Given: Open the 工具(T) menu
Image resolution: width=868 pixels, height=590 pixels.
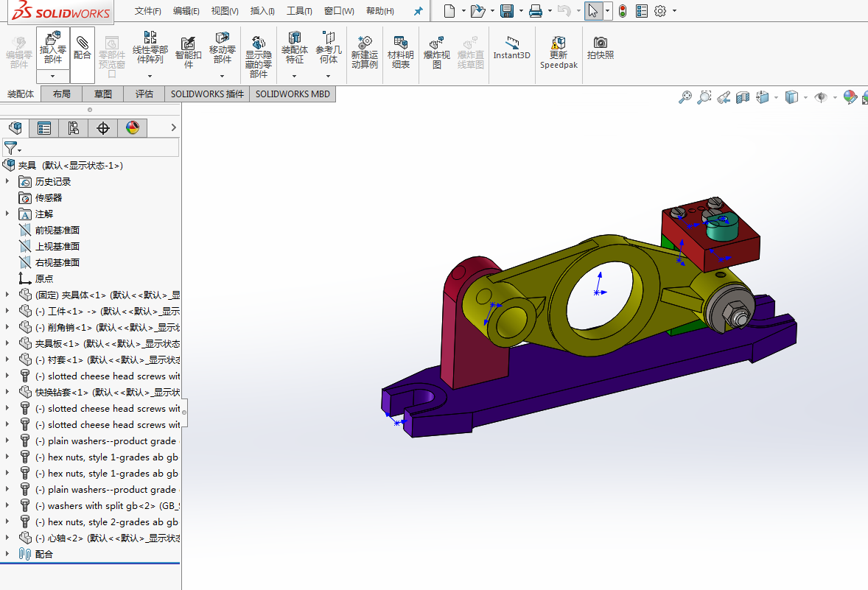Looking at the screenshot, I should 299,11.
